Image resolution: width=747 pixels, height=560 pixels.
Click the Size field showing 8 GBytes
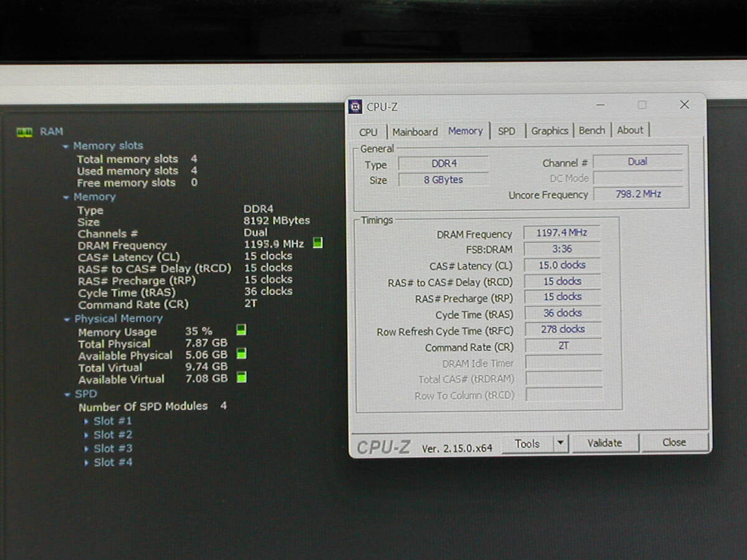click(443, 180)
